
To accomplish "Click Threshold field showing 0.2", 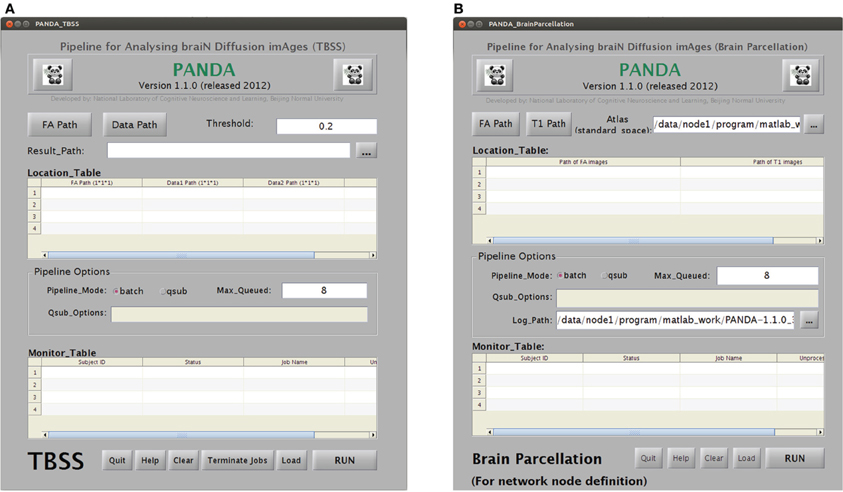I will (x=326, y=126).
